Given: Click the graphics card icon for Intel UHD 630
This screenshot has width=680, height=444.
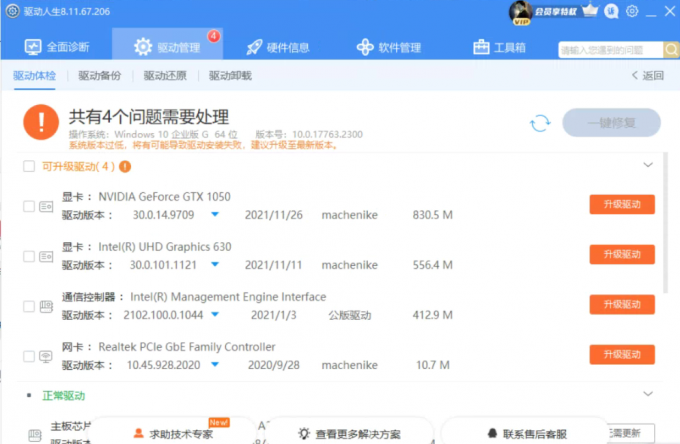Looking at the screenshot, I should 46,257.
